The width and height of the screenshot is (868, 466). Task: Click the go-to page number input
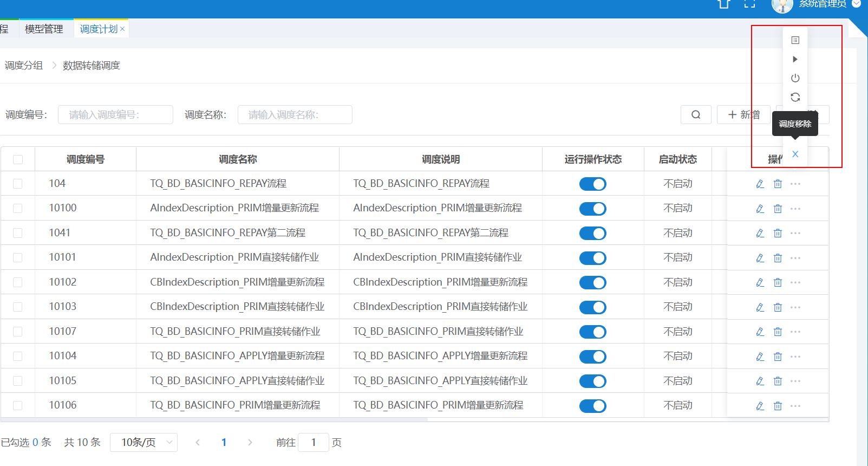[314, 442]
